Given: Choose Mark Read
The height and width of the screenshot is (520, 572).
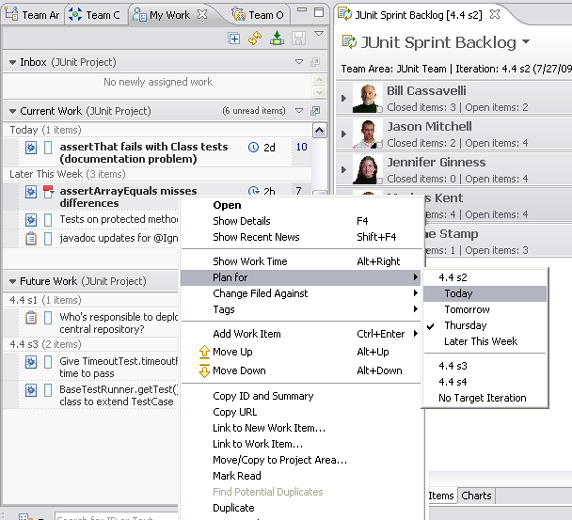Looking at the screenshot, I should click(302, 476).
